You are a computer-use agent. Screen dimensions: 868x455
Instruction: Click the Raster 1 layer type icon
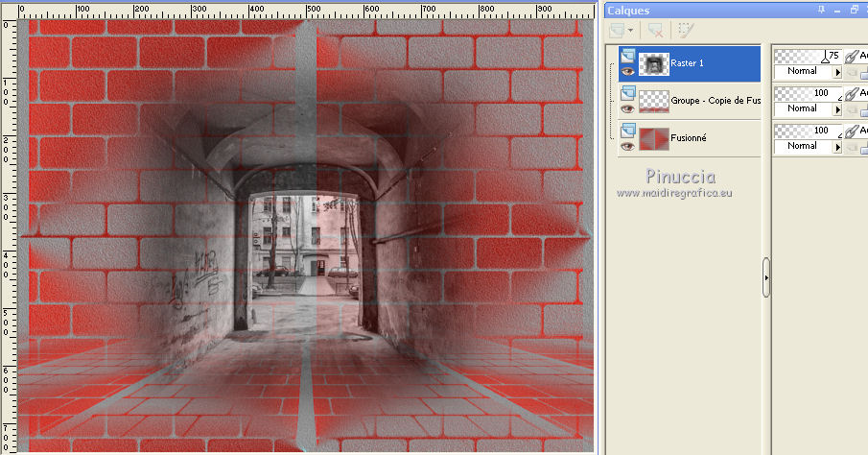(628, 56)
